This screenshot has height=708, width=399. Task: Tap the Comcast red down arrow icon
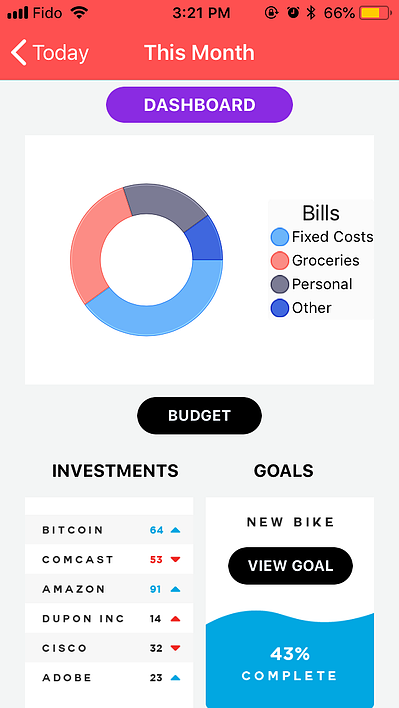tap(176, 560)
